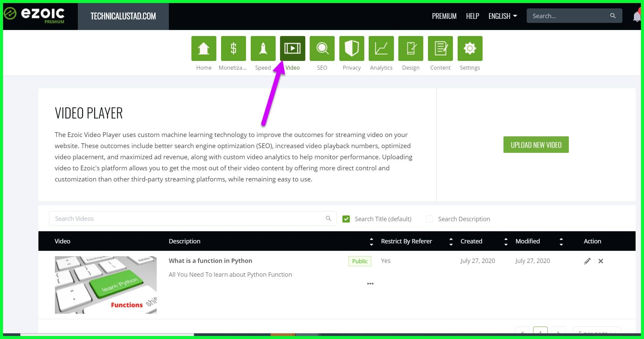Viewport: 644px width, 339px height.
Task: Enable the Search Description checkbox
Action: tap(429, 219)
